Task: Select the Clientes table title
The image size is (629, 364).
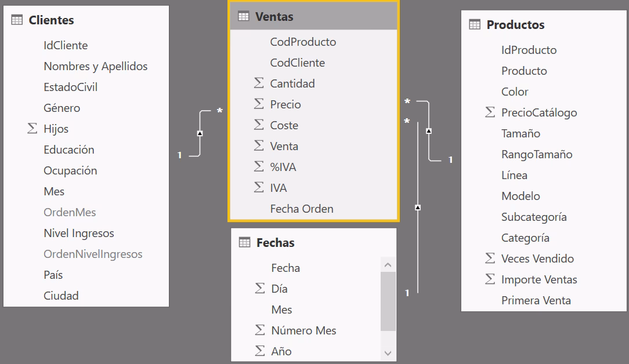Action: pyautogui.click(x=51, y=20)
